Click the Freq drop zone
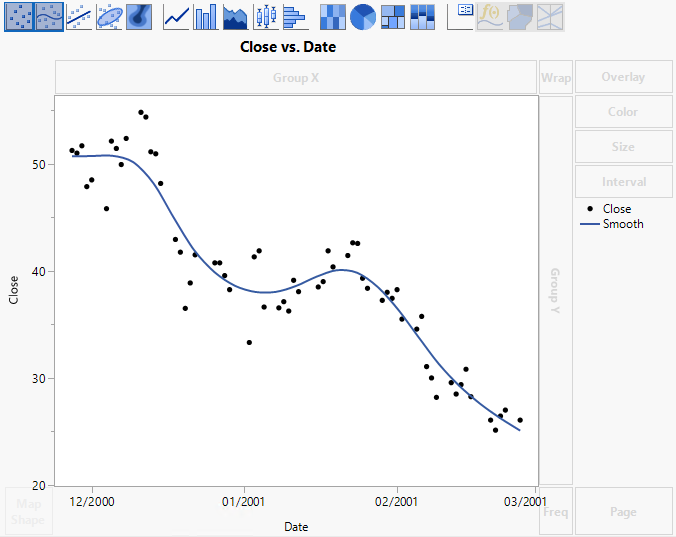The image size is (676, 537). point(556,511)
